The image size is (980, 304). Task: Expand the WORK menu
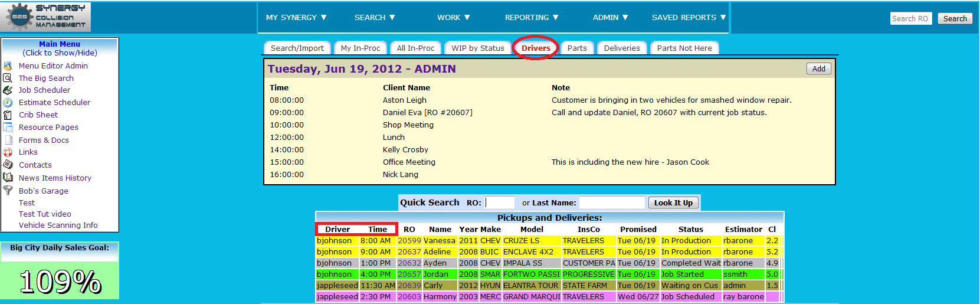pos(453,18)
